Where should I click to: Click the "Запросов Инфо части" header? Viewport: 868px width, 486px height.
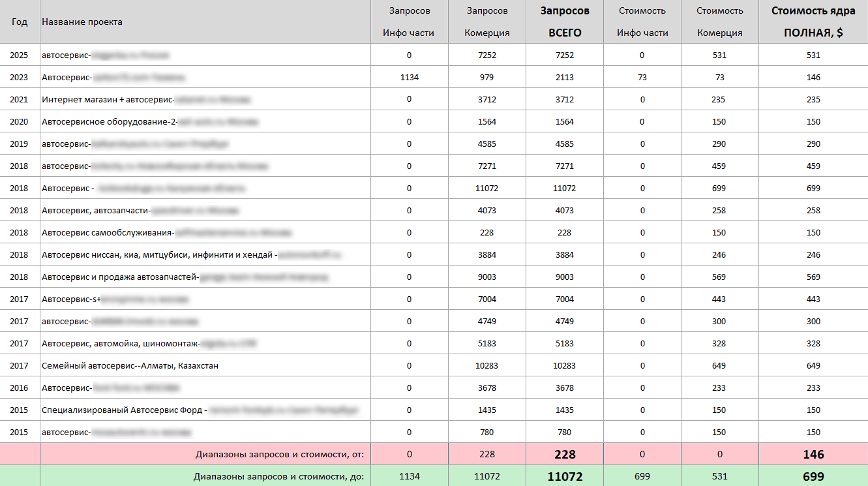coord(409,22)
